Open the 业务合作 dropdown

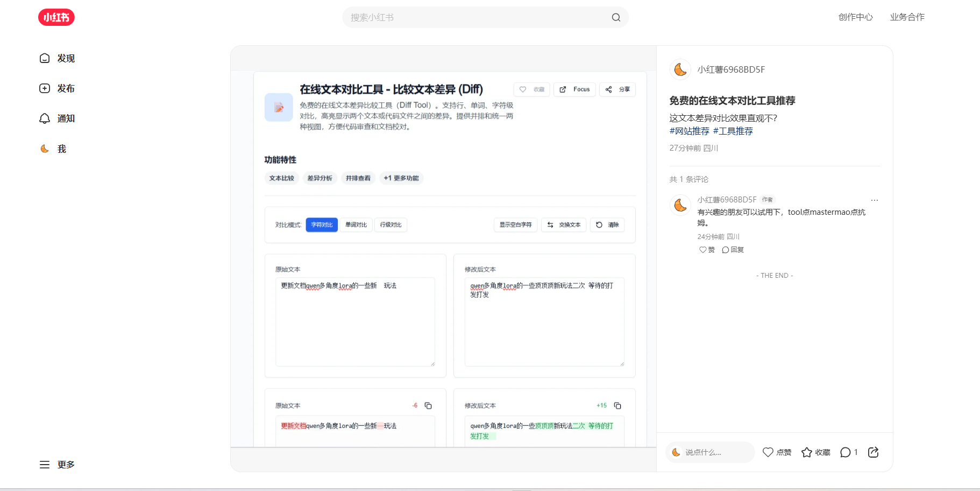point(907,17)
